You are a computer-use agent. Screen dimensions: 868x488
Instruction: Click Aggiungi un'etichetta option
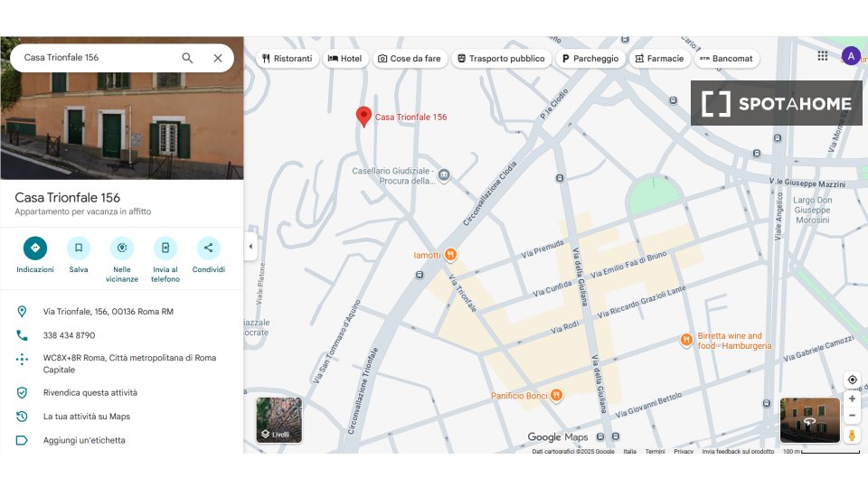click(x=84, y=440)
